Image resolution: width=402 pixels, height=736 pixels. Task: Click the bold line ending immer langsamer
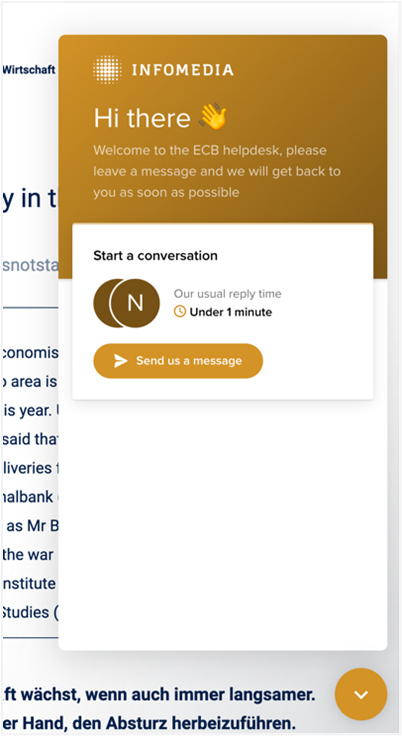(158, 693)
